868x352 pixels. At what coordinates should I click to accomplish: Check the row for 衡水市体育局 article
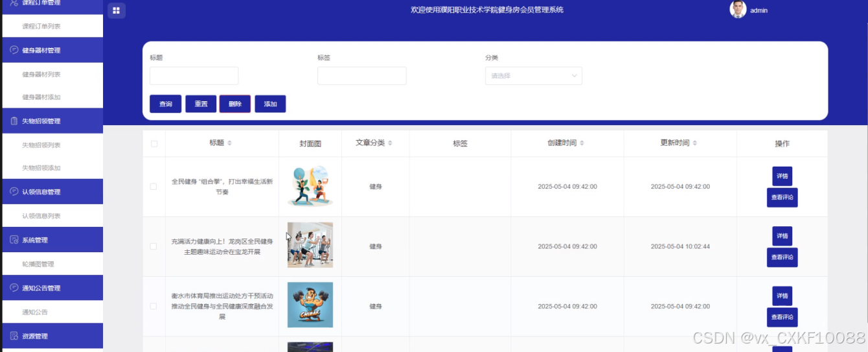tap(154, 306)
